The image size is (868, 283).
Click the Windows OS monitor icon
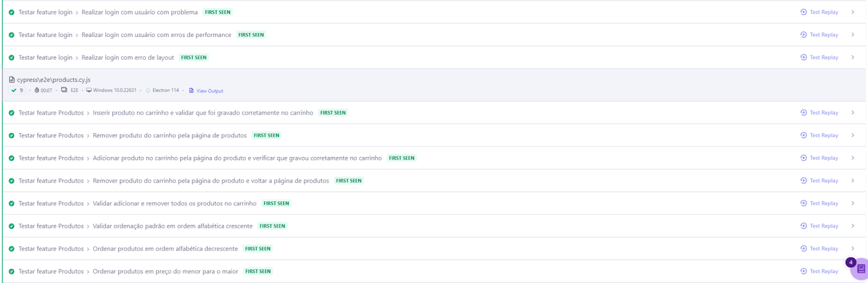point(89,90)
